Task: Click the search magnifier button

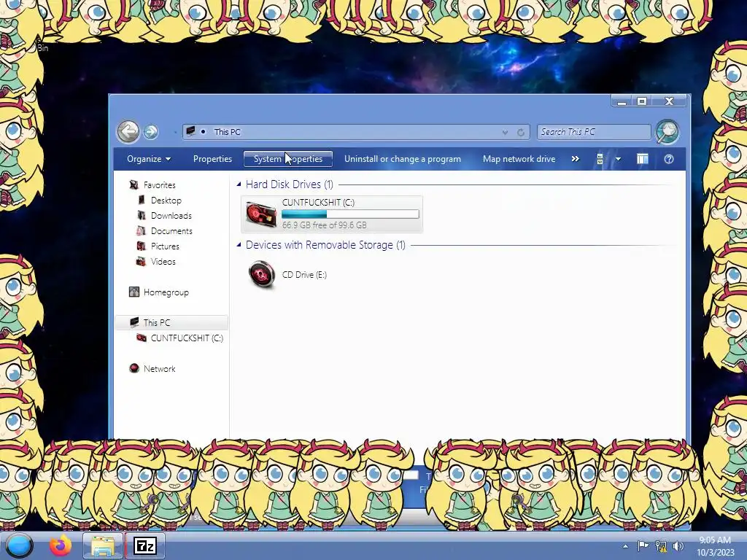Action: click(667, 132)
